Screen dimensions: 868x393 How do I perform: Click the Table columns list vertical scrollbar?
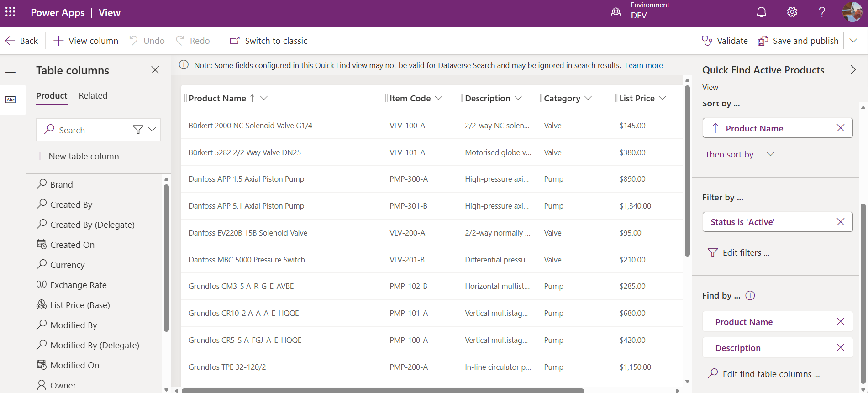[x=166, y=258]
